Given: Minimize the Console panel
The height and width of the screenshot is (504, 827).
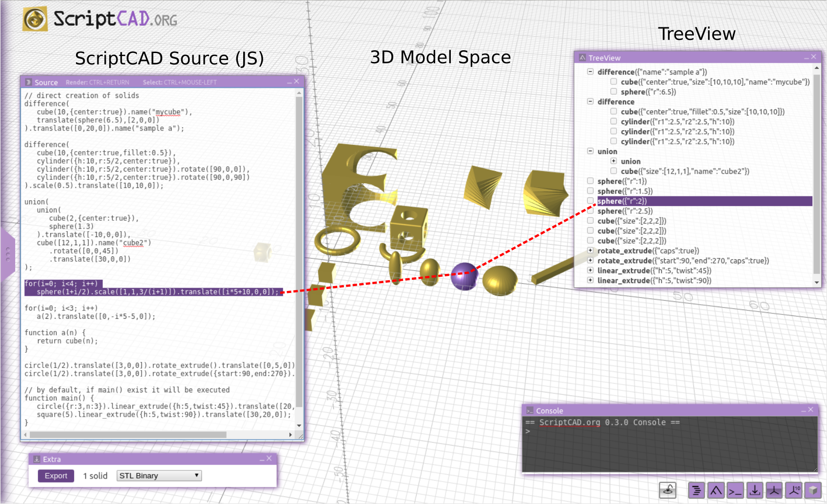Looking at the screenshot, I should [803, 410].
